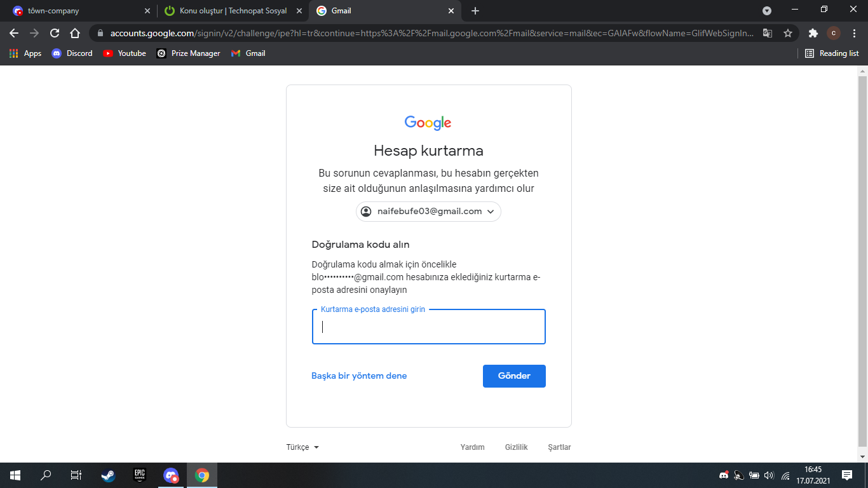Screen dimensions: 868x488
Task: Open the Apps bookmark shortcut
Action: (25, 53)
